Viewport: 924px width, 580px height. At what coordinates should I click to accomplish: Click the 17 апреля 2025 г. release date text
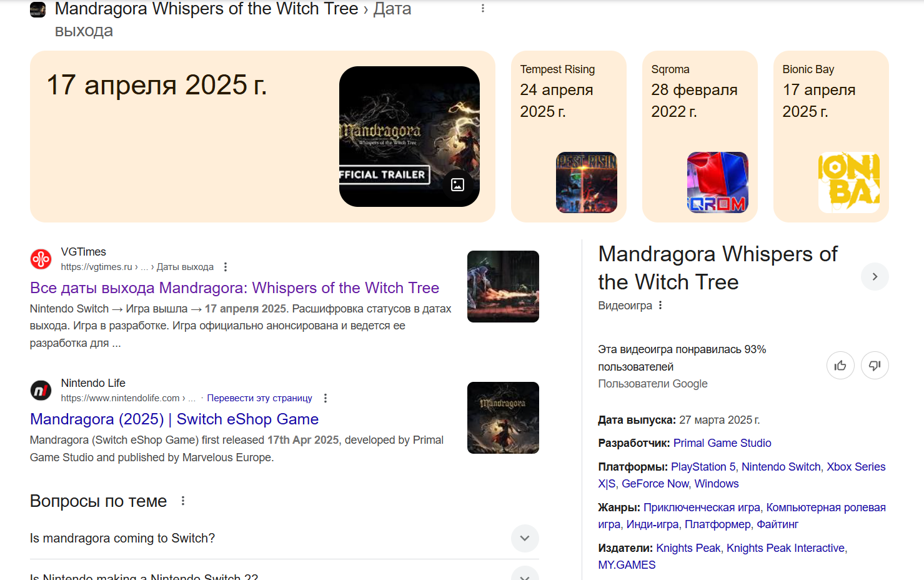pyautogui.click(x=157, y=85)
